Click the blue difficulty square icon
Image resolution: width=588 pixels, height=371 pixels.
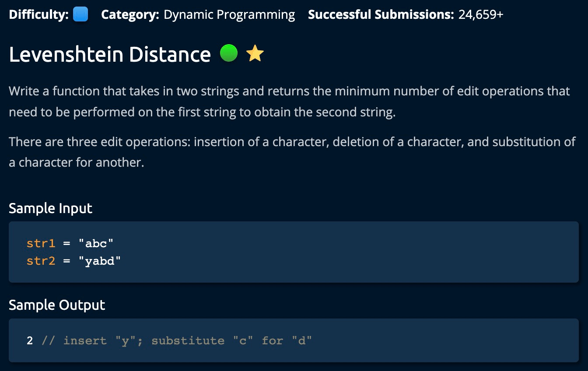(x=80, y=14)
